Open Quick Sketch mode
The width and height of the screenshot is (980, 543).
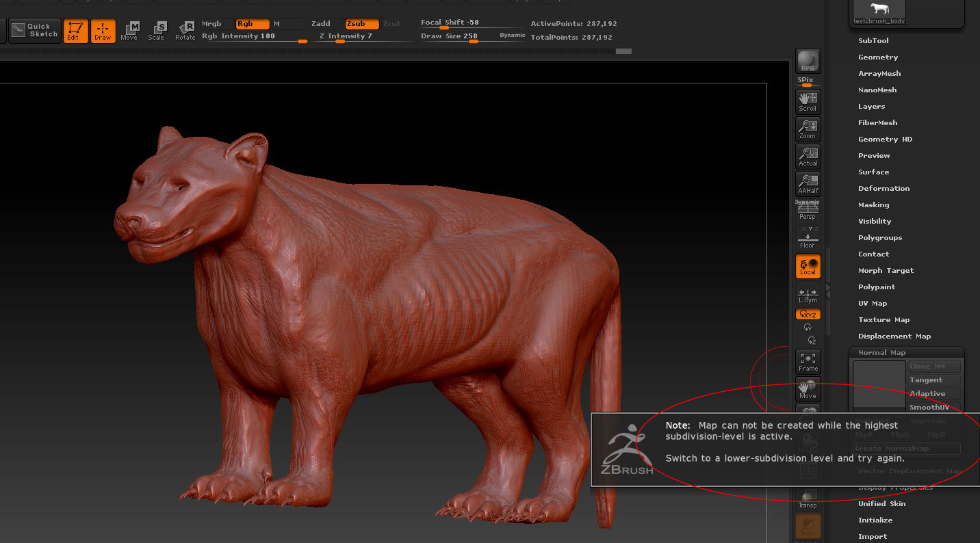tap(35, 30)
